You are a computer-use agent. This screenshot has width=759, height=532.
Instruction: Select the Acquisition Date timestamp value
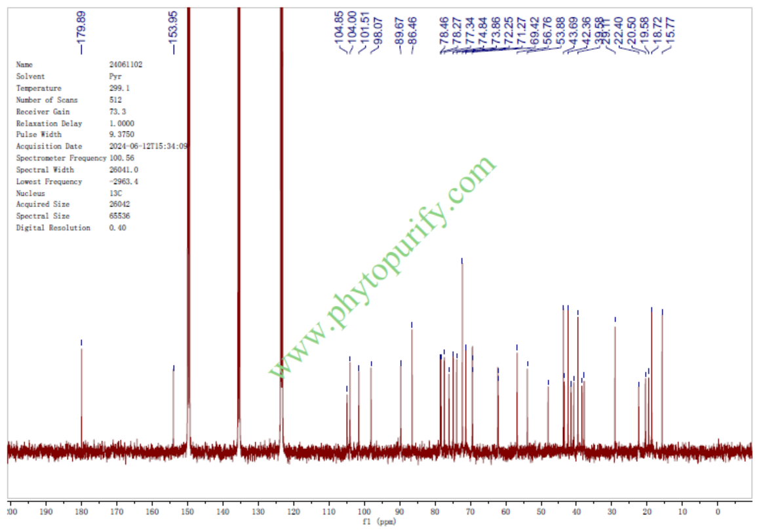pyautogui.click(x=149, y=147)
